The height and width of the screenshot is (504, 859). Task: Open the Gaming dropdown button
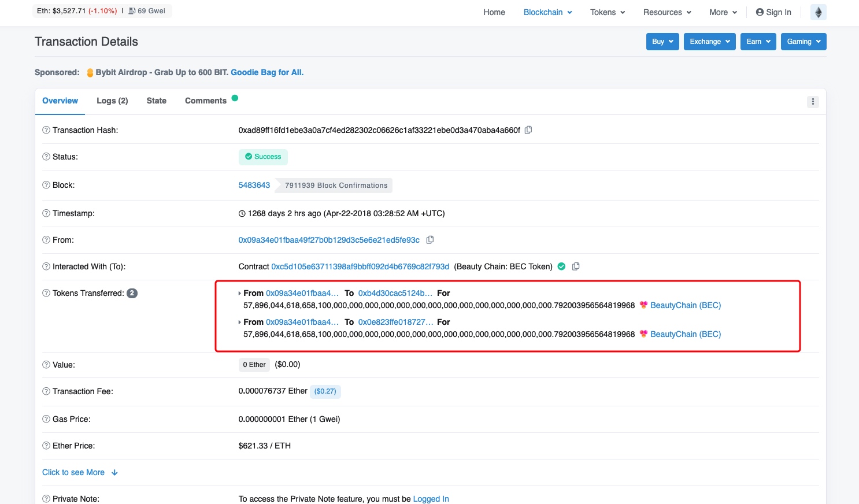coord(804,42)
